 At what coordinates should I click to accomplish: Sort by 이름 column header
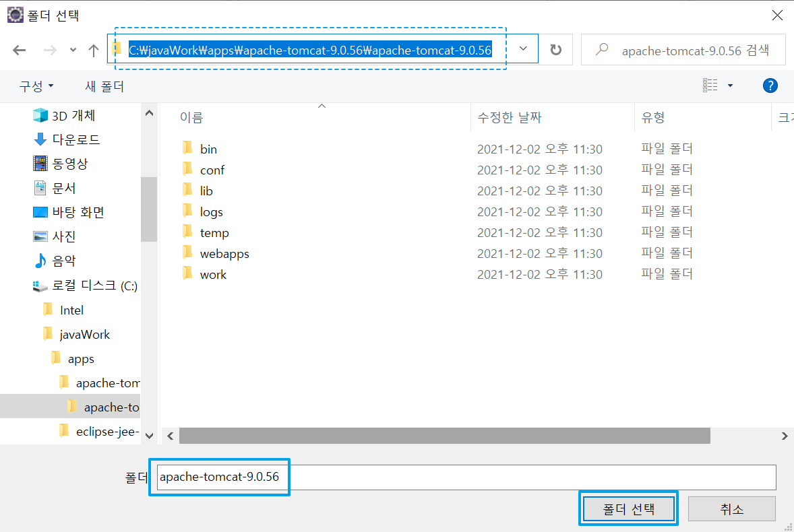point(191,117)
